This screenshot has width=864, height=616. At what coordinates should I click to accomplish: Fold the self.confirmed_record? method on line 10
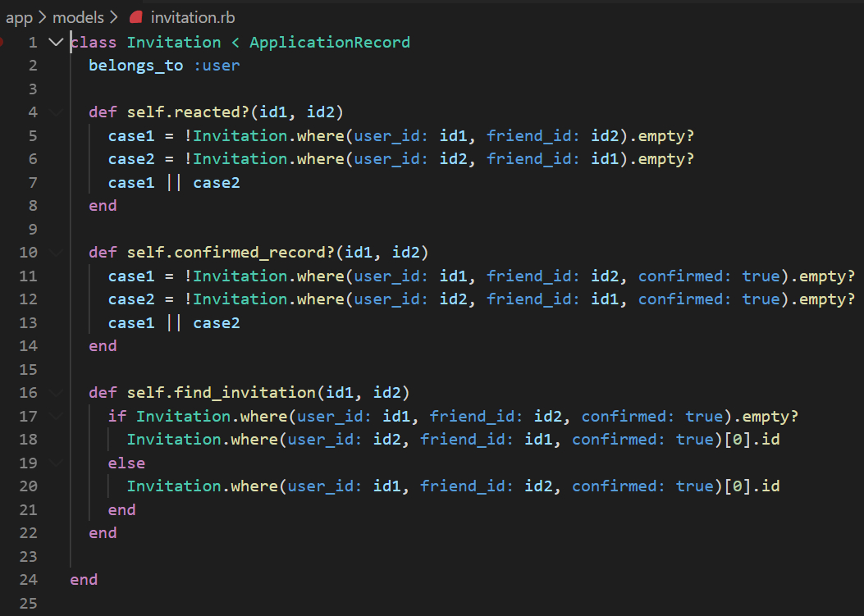pyautogui.click(x=56, y=252)
